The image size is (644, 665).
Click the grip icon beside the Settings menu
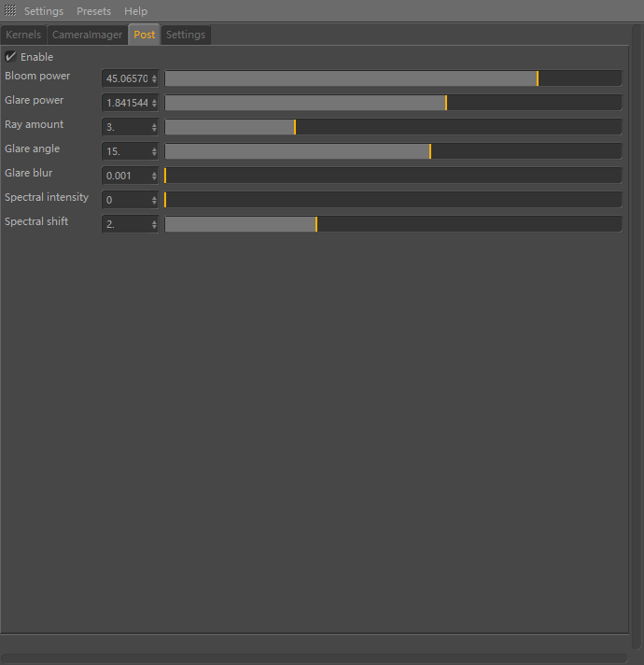10,10
